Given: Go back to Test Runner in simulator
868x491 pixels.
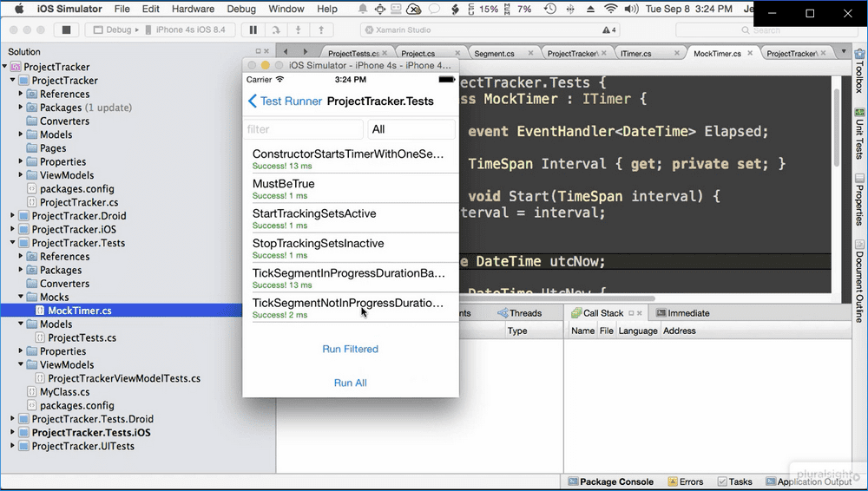Looking at the screenshot, I should click(x=285, y=101).
